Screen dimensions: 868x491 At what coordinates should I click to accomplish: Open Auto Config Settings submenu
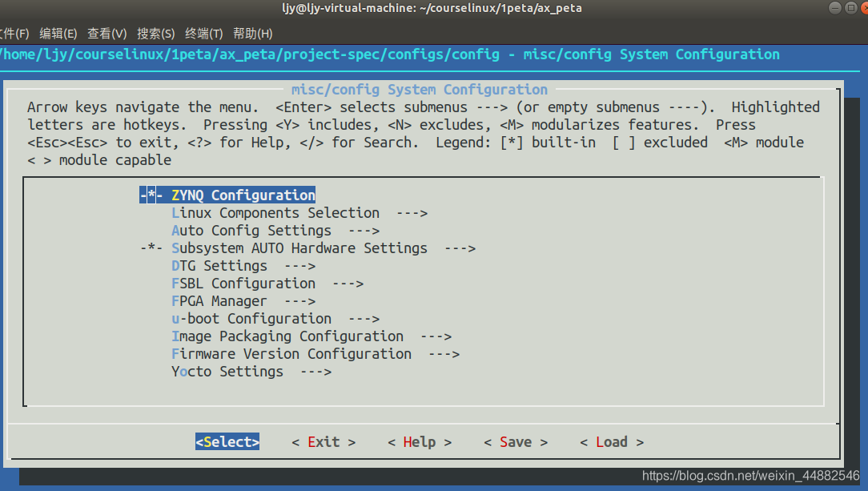tap(251, 230)
